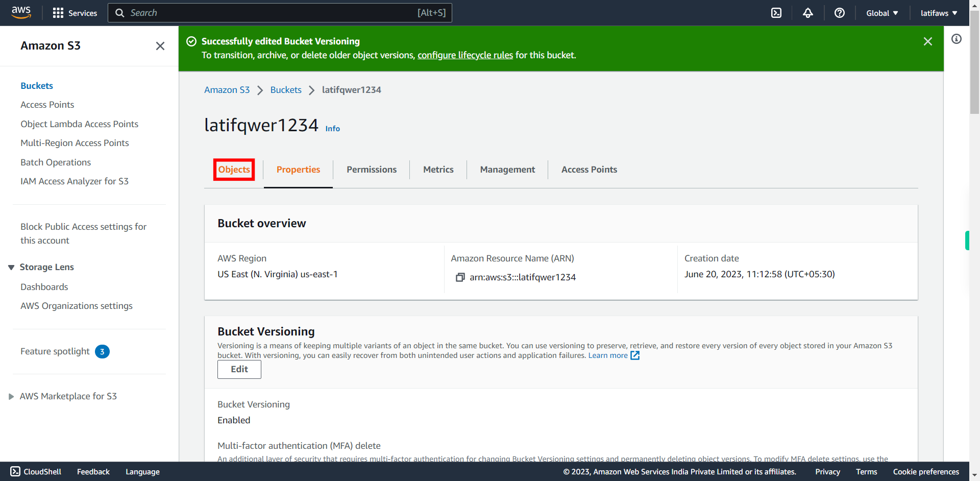Image resolution: width=980 pixels, height=481 pixels.
Task: Open Multi-Region Access Points
Action: [x=75, y=143]
